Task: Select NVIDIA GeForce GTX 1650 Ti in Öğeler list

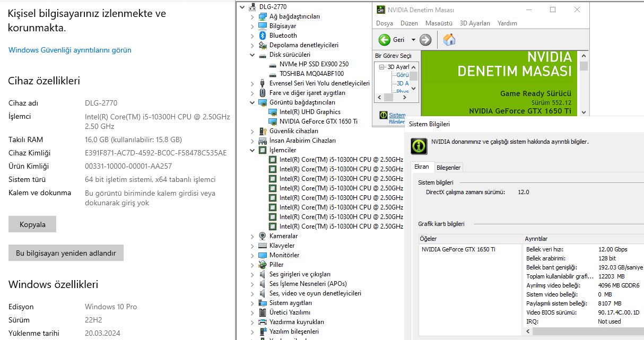Action: [458, 249]
